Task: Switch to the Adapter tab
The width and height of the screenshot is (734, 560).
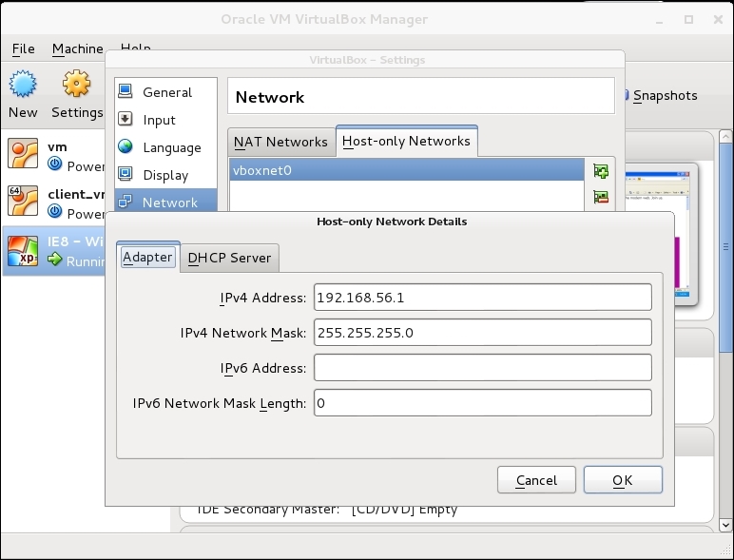Action: (x=147, y=257)
